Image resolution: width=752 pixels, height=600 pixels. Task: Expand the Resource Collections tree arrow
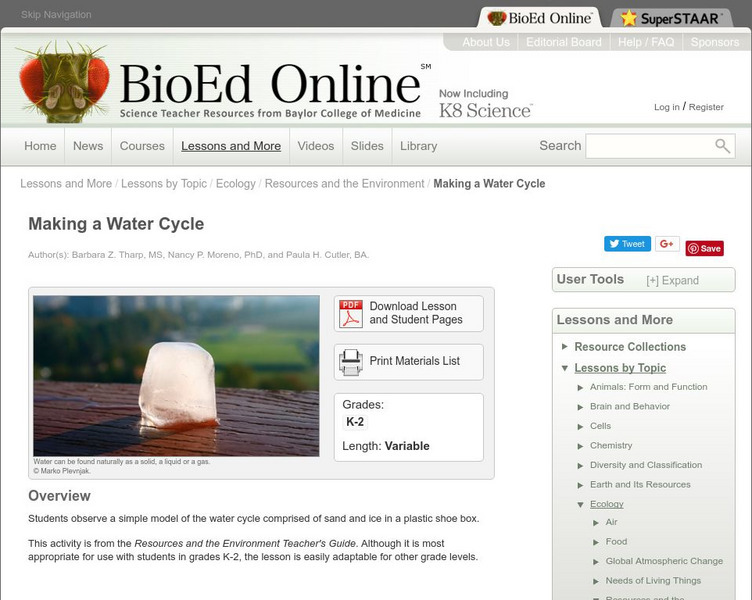click(x=565, y=346)
